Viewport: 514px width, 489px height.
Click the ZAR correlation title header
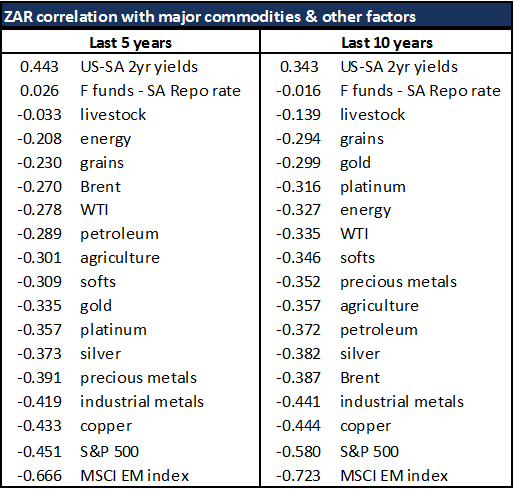click(x=210, y=17)
